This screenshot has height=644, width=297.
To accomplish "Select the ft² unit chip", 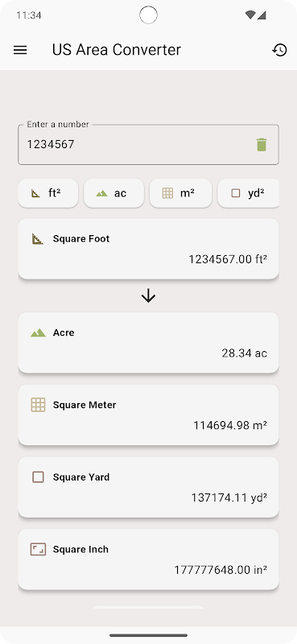I will 48,193.
